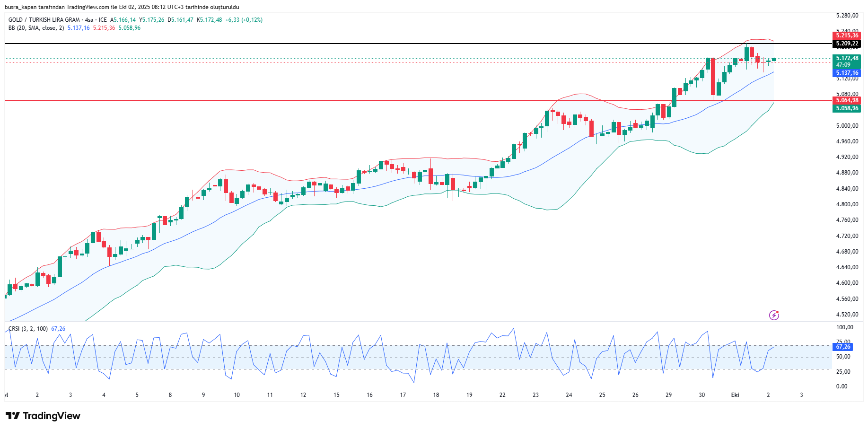Click the 100,00 level on CRSI axis

(x=844, y=327)
